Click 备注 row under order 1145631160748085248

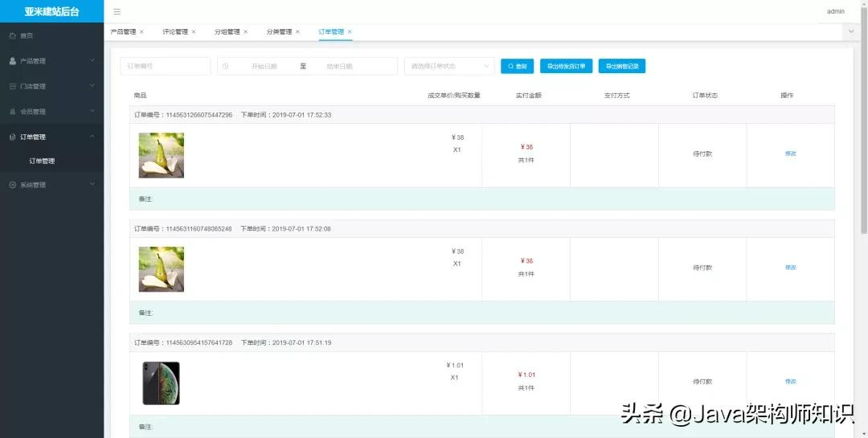(x=482, y=313)
